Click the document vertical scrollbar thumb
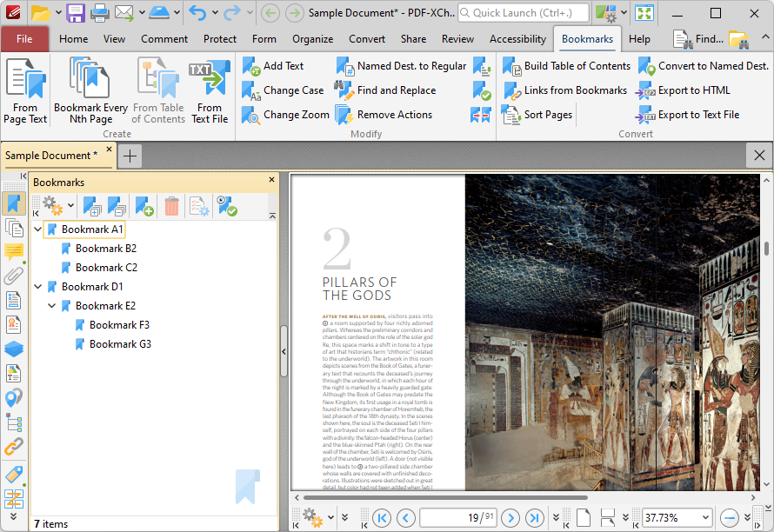774x532 pixels. pyautogui.click(x=766, y=249)
